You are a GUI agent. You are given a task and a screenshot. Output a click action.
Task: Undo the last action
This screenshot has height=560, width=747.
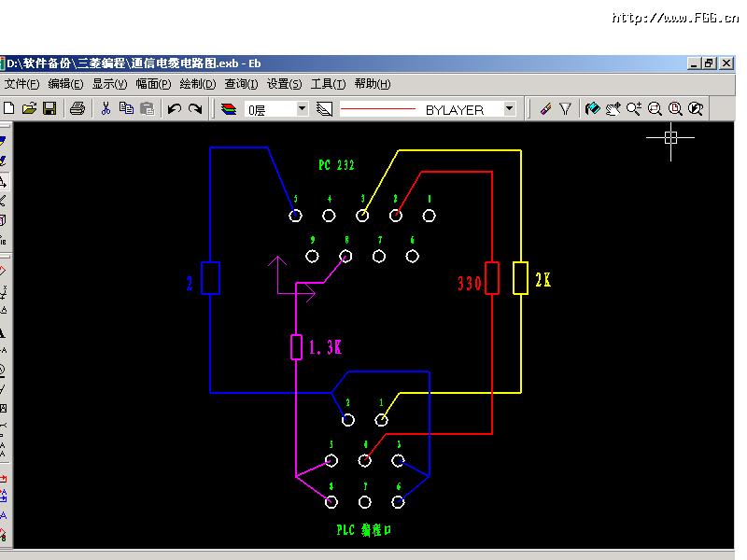click(x=175, y=108)
